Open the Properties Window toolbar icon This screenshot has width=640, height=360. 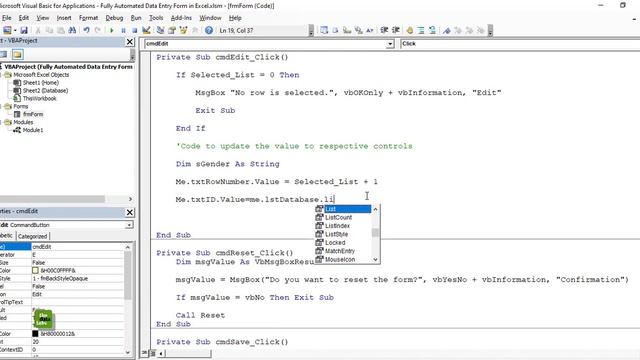(172, 30)
